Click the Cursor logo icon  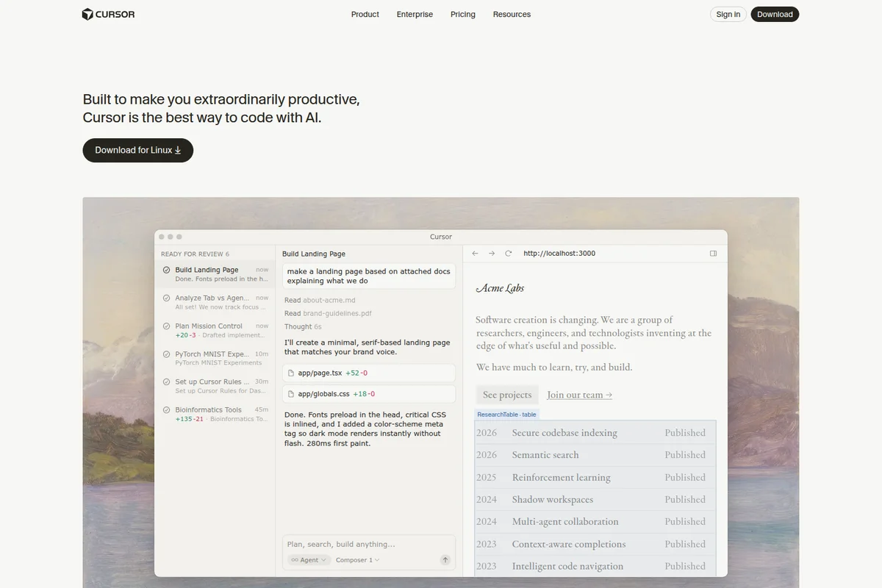87,14
